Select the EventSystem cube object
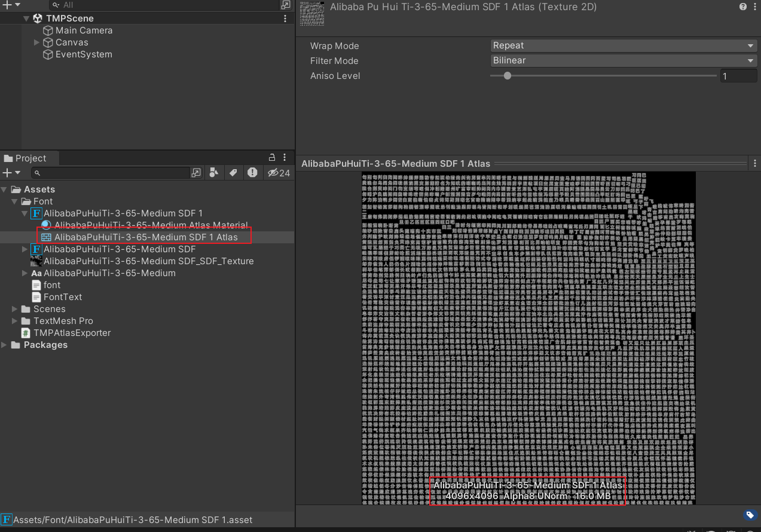This screenshot has width=761, height=532. coord(78,54)
